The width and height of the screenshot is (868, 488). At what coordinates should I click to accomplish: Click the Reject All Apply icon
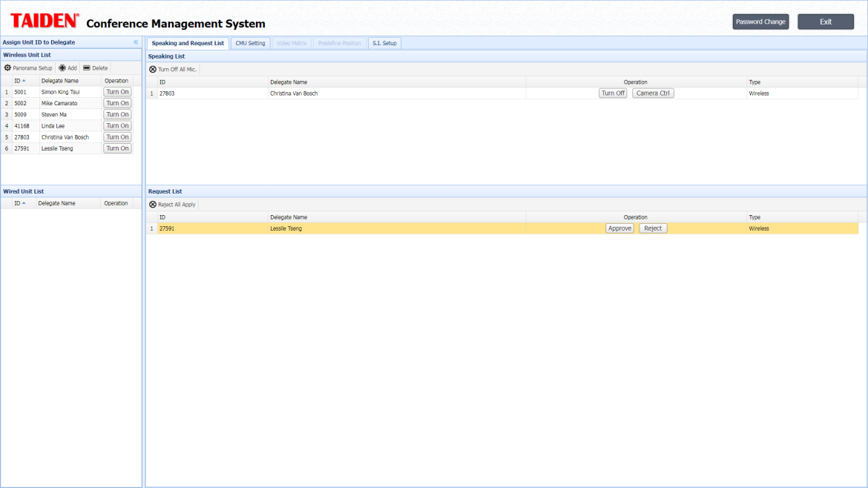click(153, 205)
